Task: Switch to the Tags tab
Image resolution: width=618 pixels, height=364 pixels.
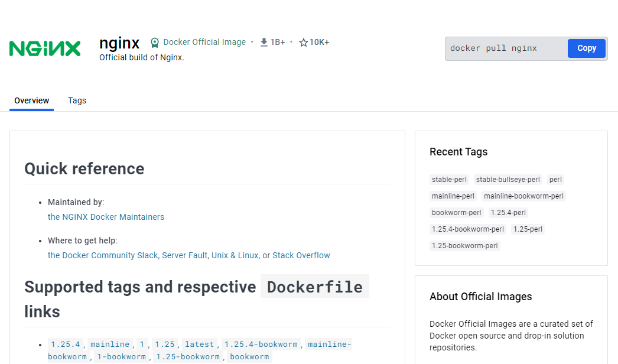Action: tap(77, 100)
